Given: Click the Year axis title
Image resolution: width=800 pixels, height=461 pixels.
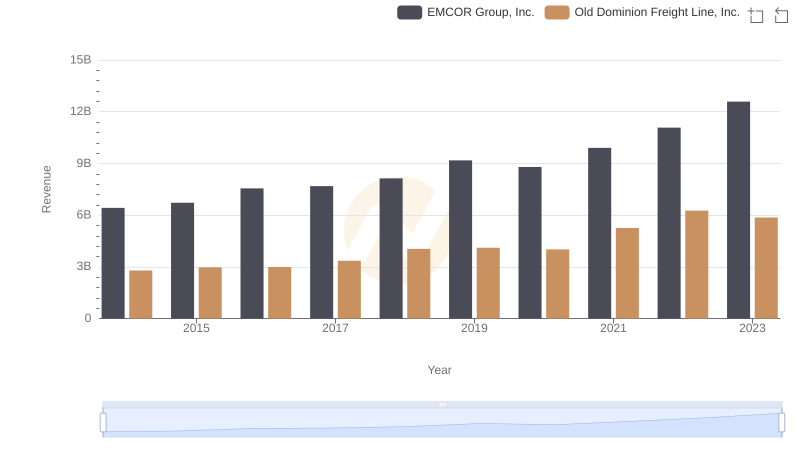Looking at the screenshot, I should click(x=439, y=370).
